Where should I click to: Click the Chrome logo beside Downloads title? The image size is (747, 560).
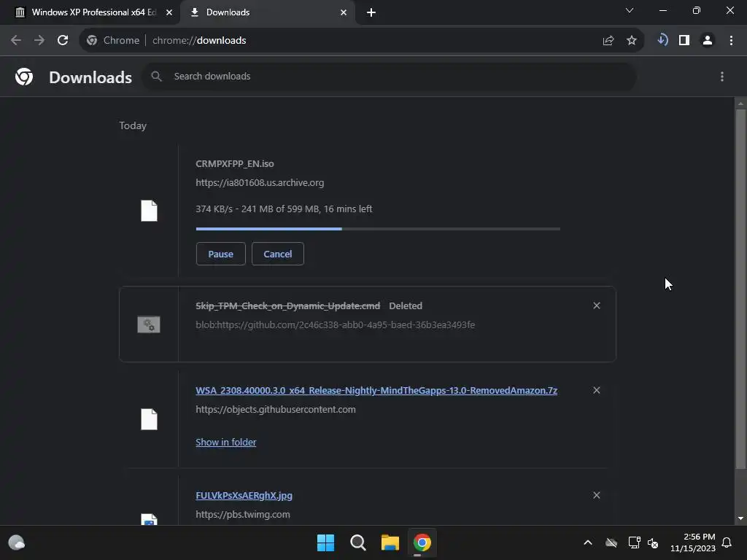[24, 77]
